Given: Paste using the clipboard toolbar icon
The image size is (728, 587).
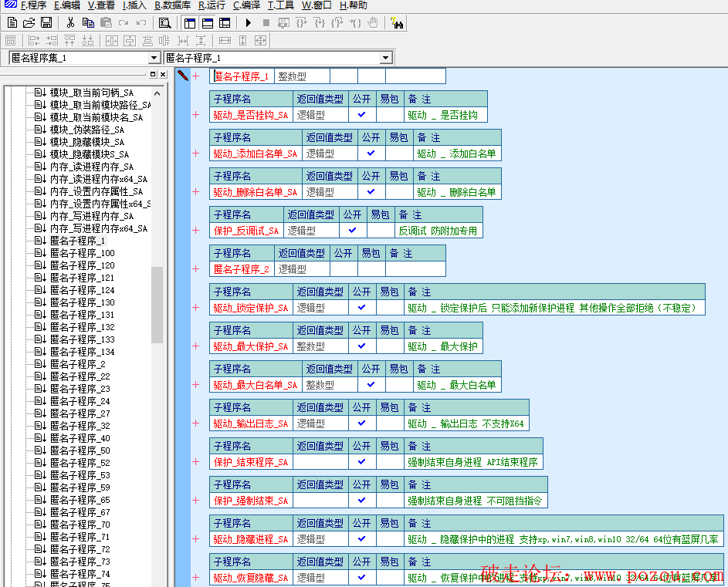Looking at the screenshot, I should click(x=106, y=22).
